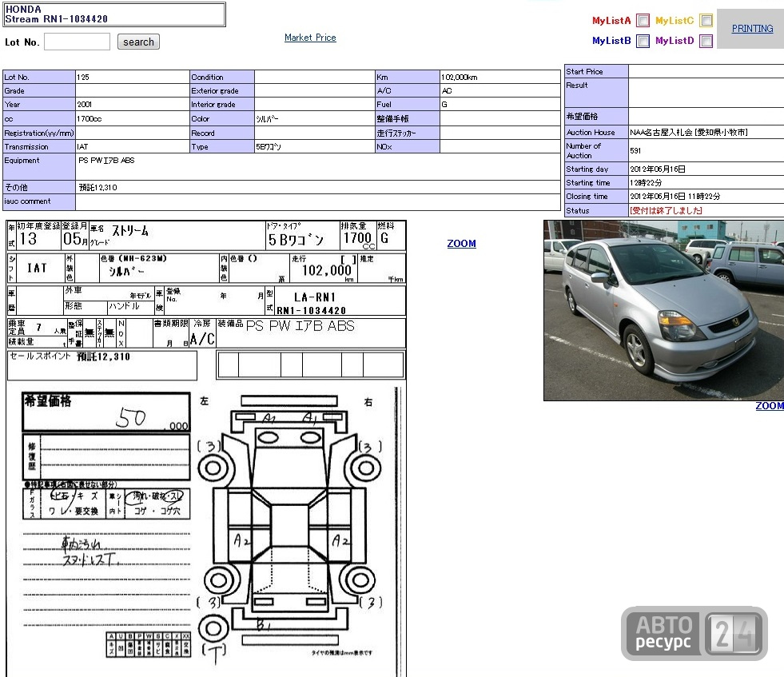Tick the MyListB checkbox
Viewport: 784px width, 677px height.
point(643,41)
